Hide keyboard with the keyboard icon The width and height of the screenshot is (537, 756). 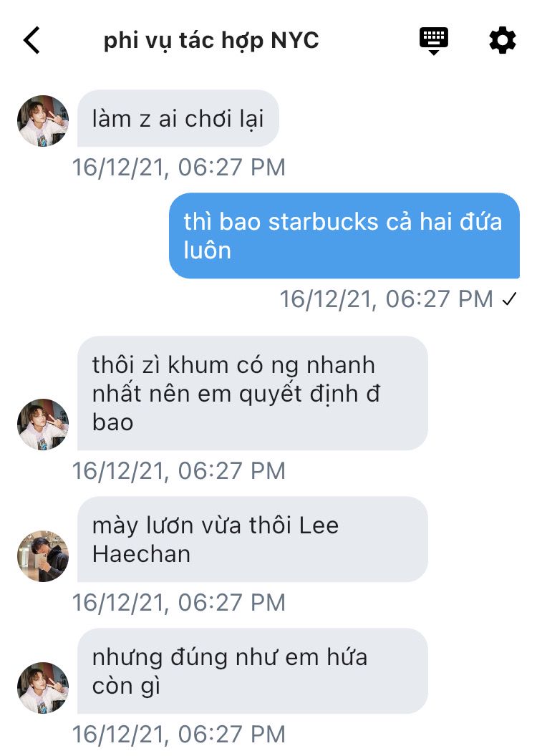(434, 42)
